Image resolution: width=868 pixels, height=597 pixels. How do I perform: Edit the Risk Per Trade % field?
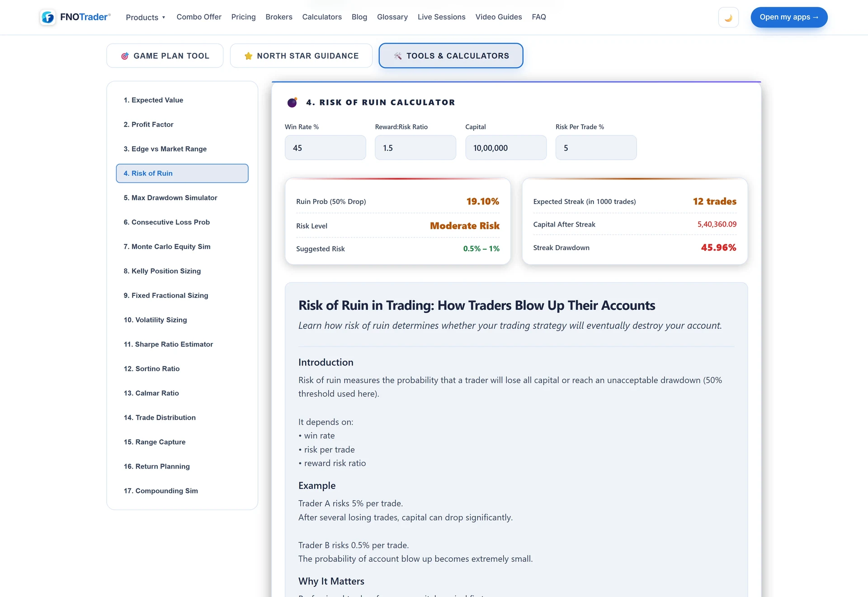pos(596,147)
